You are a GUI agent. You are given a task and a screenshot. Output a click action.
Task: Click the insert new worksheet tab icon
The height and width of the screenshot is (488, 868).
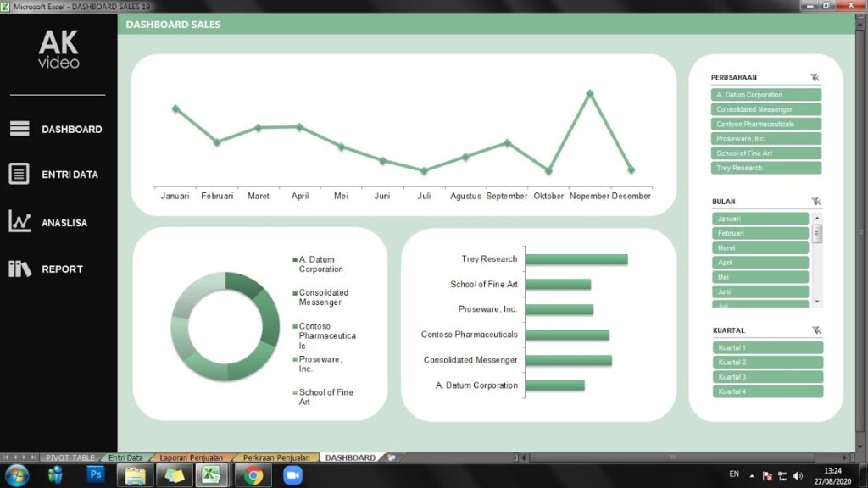(392, 457)
